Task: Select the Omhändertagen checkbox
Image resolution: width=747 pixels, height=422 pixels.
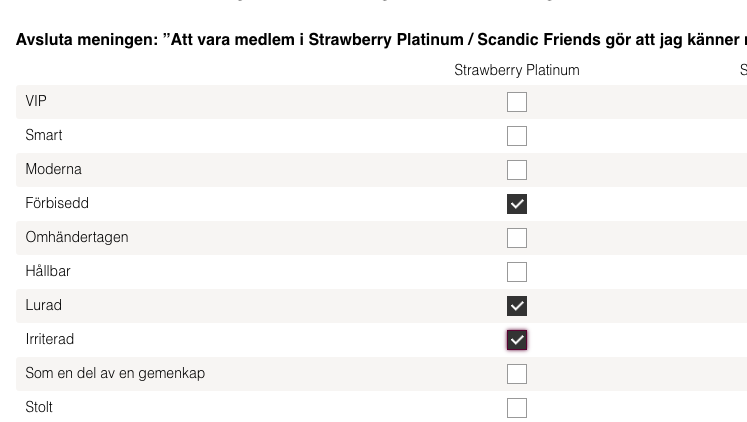Action: pyautogui.click(x=517, y=238)
